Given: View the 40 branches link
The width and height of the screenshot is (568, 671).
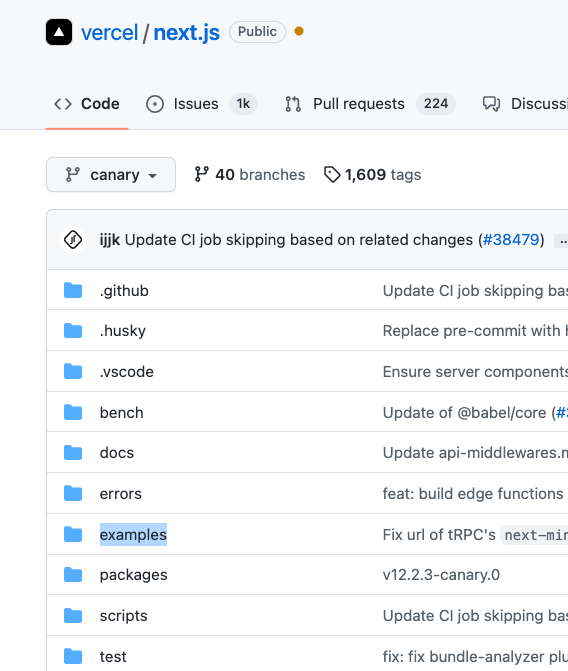Looking at the screenshot, I should point(250,175).
